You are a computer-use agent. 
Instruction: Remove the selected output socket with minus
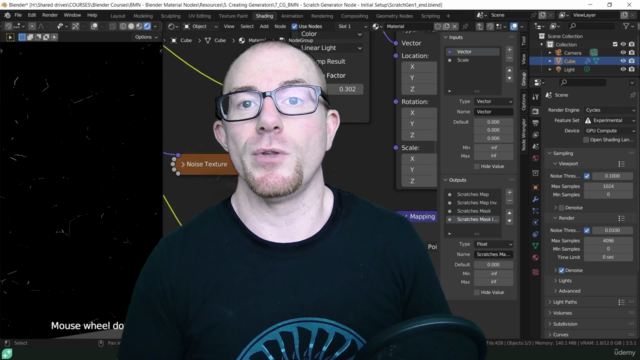(509, 201)
